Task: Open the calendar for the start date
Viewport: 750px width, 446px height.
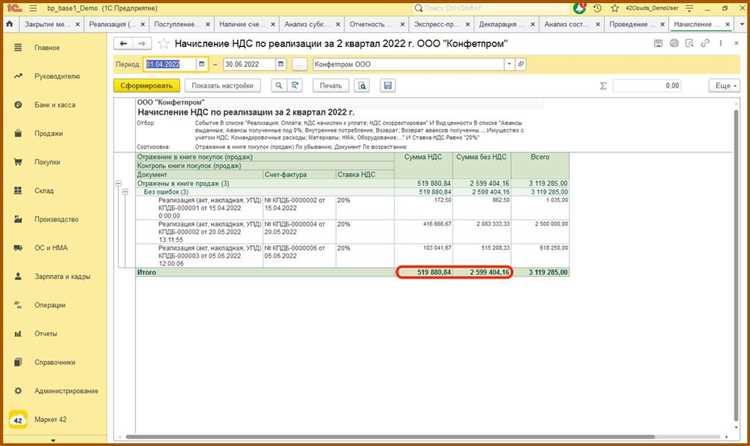Action: point(202,64)
